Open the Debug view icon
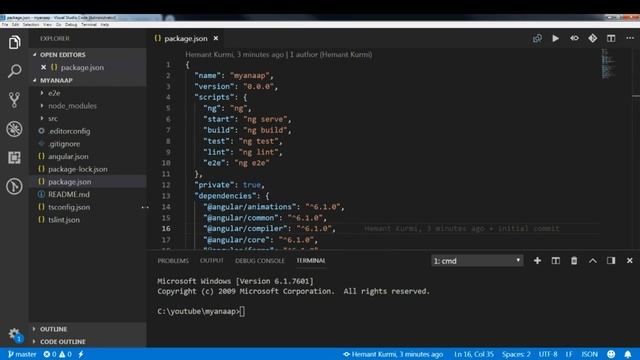The image size is (640, 360). (14, 129)
